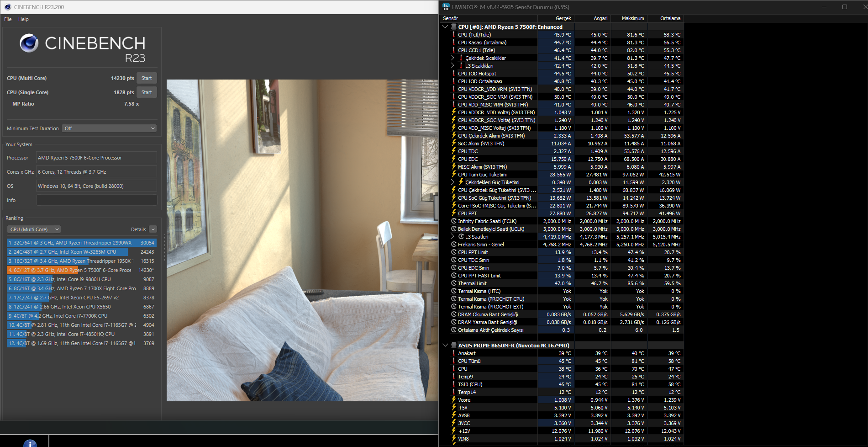Click the Asgari column header

593,18
